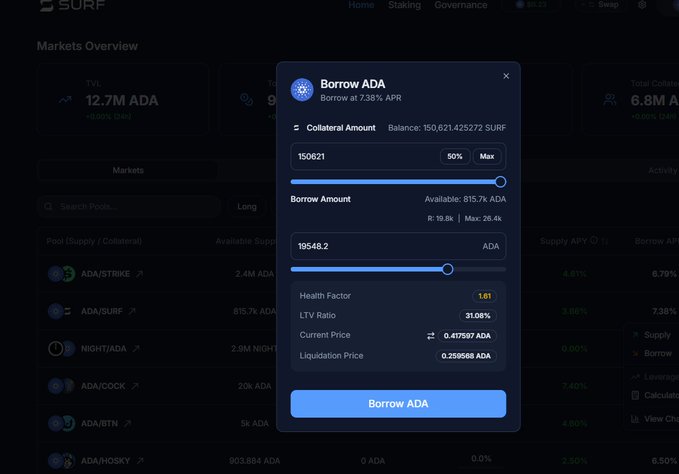This screenshot has width=679, height=474.
Task: Open ADA/BTN pool external link icon
Action: point(127,423)
